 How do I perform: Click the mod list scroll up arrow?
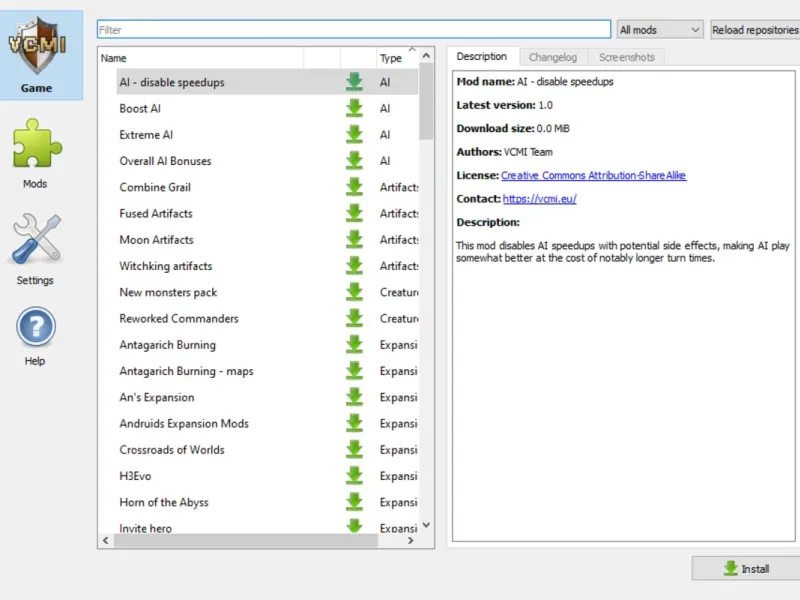click(427, 55)
